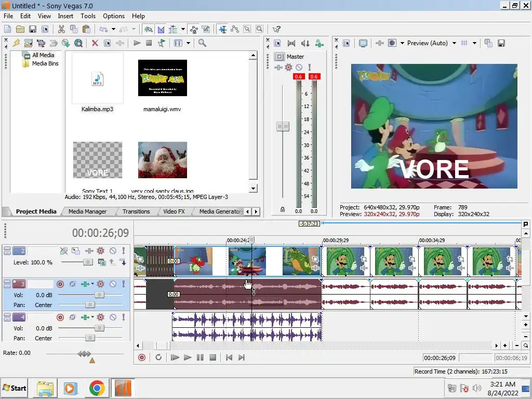Arm audio track 3 for record

60,284
